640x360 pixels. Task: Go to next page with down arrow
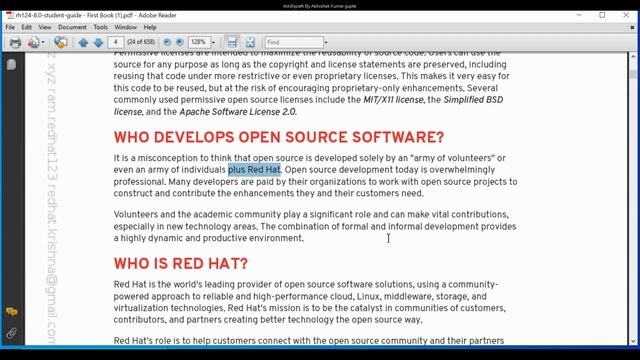click(98, 42)
